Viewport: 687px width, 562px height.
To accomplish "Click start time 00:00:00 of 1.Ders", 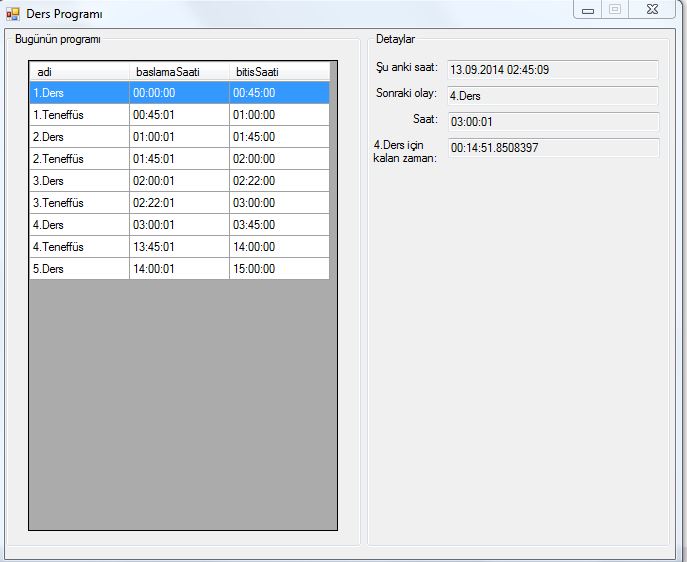I will pyautogui.click(x=179, y=93).
